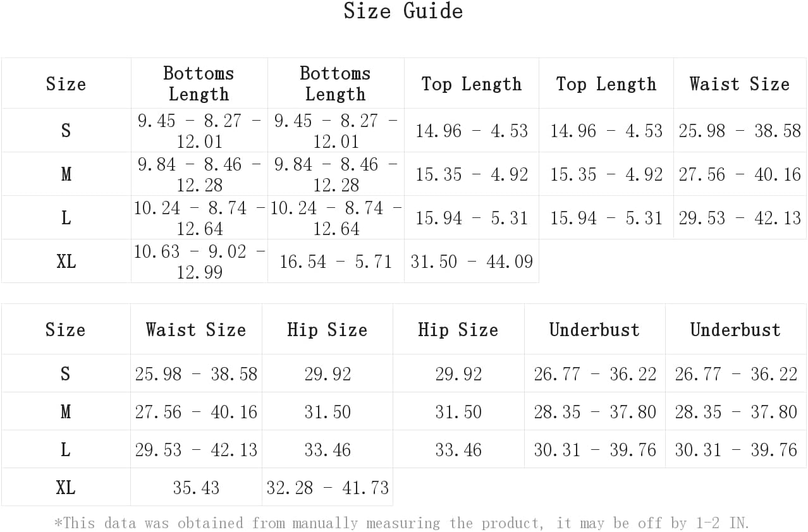
Task: Select the XL row in first table
Action: (270, 261)
